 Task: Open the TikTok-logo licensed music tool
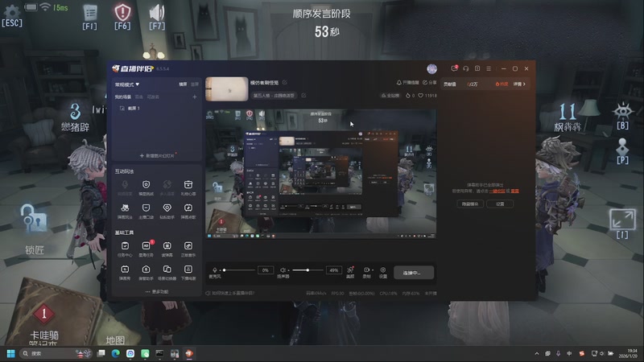point(188,246)
